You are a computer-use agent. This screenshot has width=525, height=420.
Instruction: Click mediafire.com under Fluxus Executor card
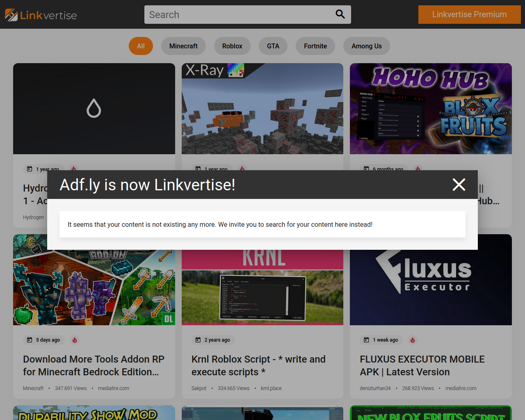[461, 388]
